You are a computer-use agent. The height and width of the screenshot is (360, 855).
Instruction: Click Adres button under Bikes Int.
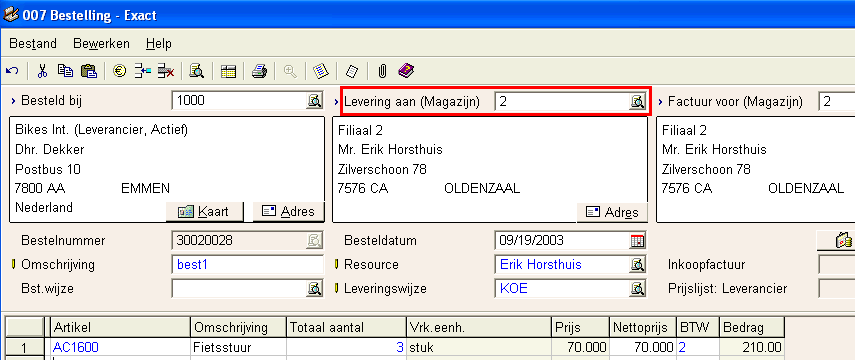click(x=288, y=212)
